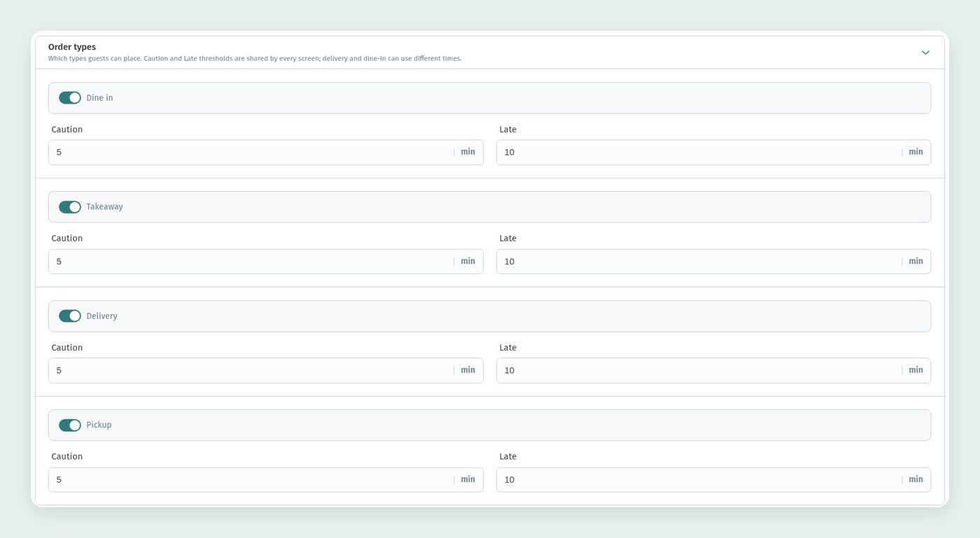Edit the Pickup Caution minutes input
The width and height of the screenshot is (980, 538).
click(x=265, y=480)
